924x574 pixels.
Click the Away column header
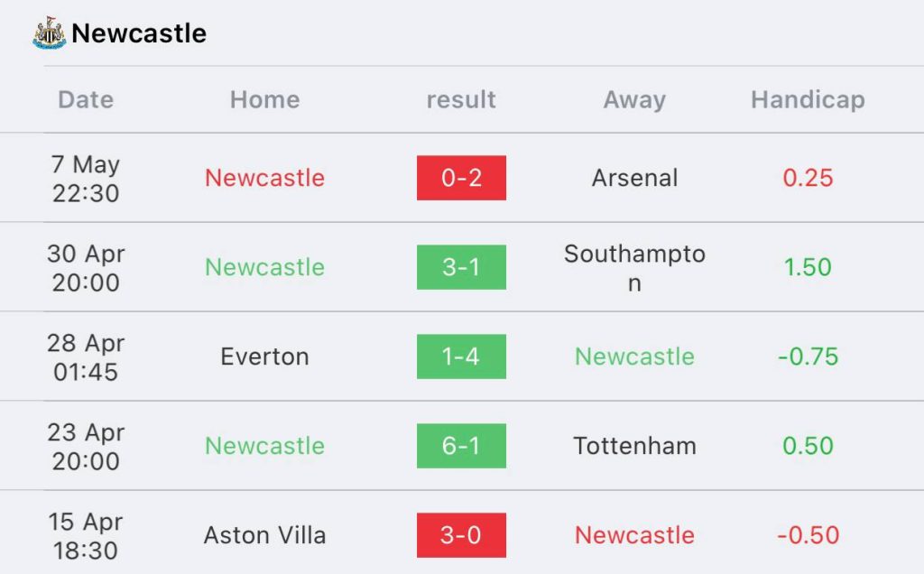(634, 99)
